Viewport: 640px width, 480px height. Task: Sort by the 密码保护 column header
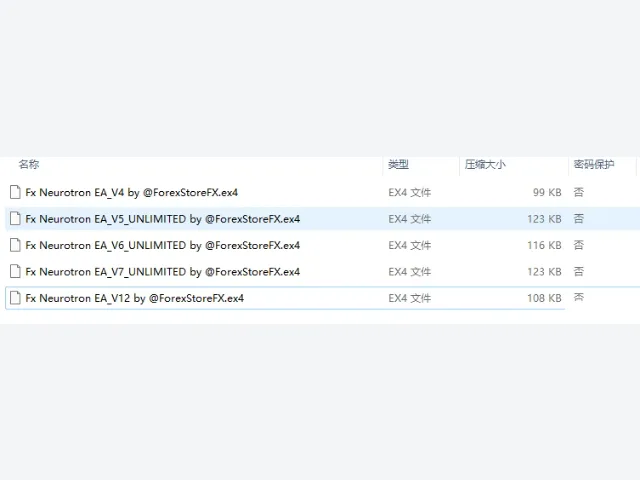[x=594, y=164]
